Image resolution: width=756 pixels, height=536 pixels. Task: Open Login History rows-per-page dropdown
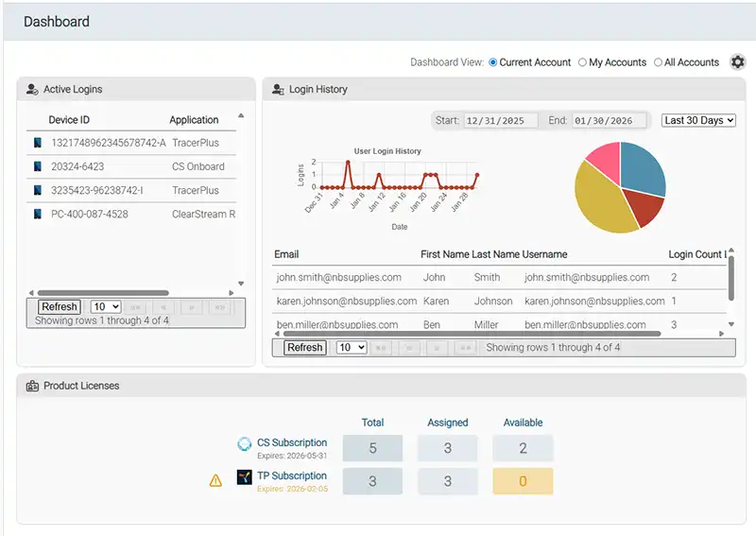click(x=351, y=348)
